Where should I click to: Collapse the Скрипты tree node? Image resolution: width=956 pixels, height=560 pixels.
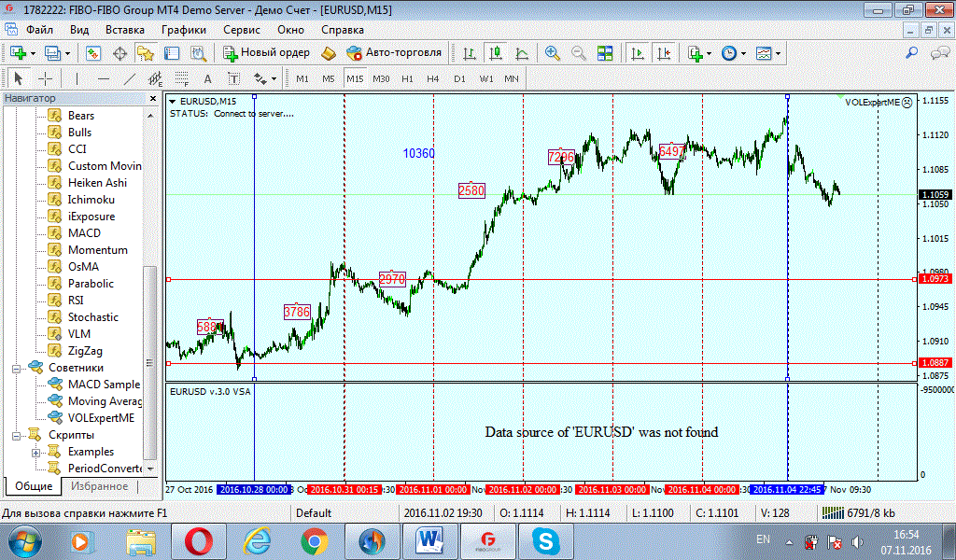[17, 435]
